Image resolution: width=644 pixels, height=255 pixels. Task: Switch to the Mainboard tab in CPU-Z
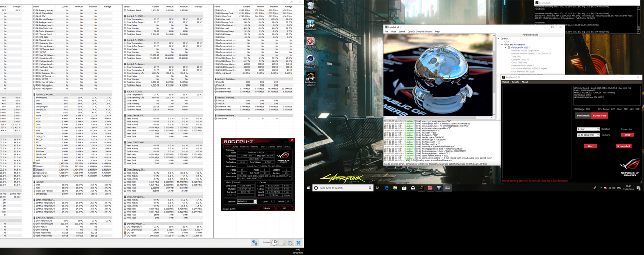[x=245, y=147]
